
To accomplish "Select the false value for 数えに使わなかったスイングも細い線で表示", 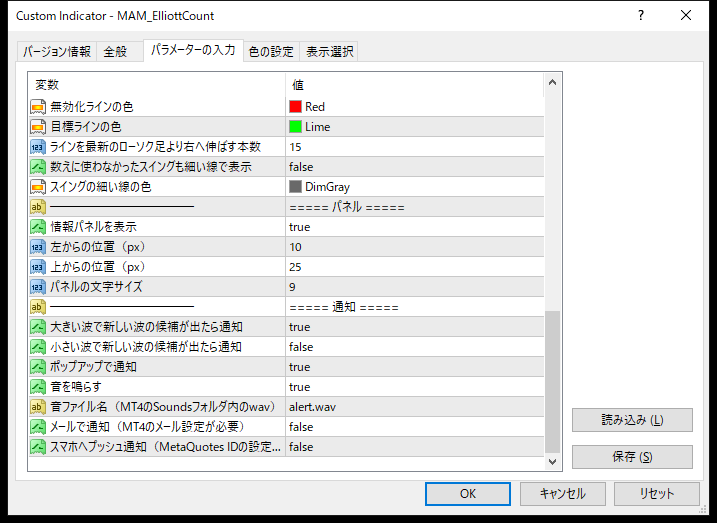I will (x=301, y=167).
